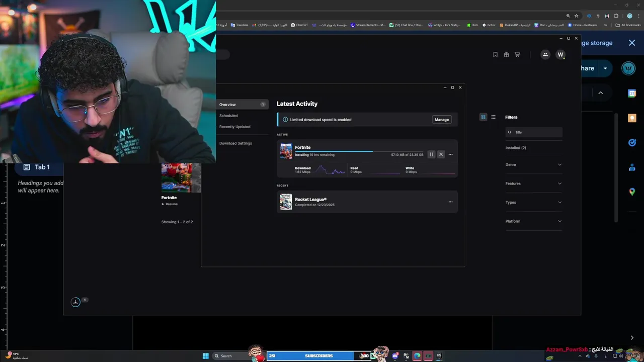644x362 pixels.
Task: Collapse the toolbar with the up chevron
Action: (x=600, y=93)
